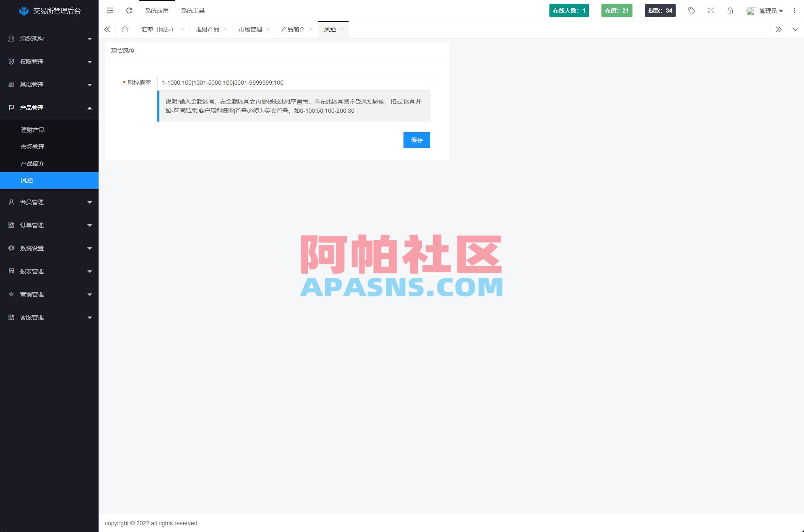The width and height of the screenshot is (804, 532).
Task: Click the page refresh icon
Action: pyautogui.click(x=129, y=10)
